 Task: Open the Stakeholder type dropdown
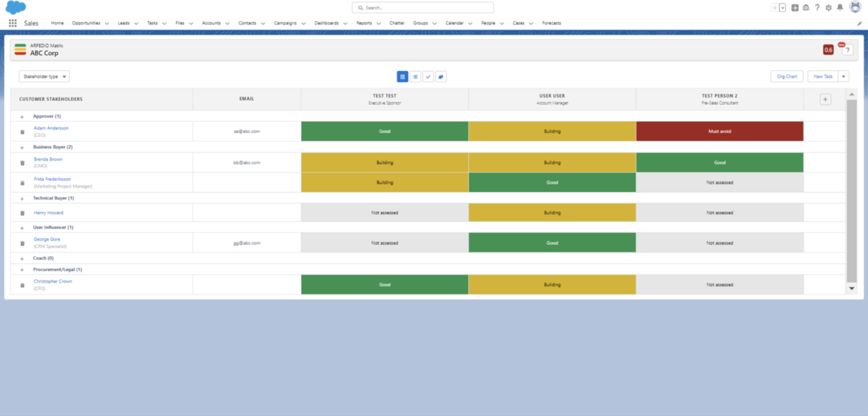click(x=45, y=77)
